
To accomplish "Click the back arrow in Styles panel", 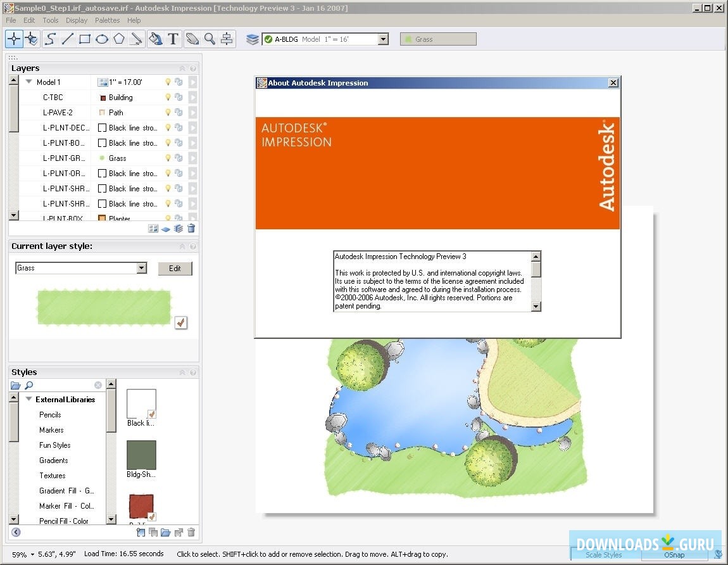I will pyautogui.click(x=16, y=533).
